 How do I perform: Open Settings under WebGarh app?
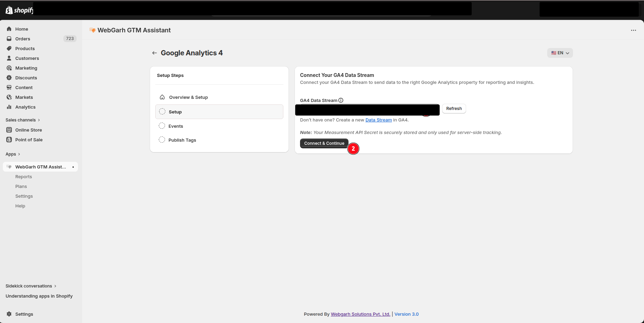pos(24,196)
